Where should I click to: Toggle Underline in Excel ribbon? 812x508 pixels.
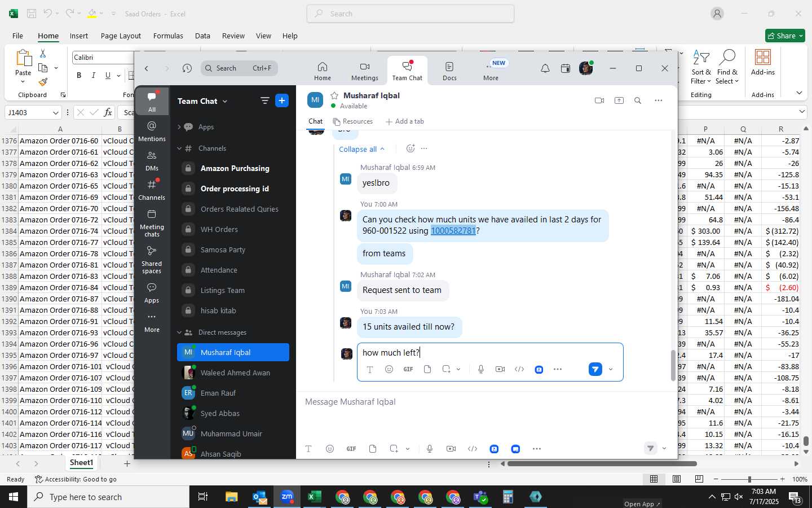[x=108, y=75]
